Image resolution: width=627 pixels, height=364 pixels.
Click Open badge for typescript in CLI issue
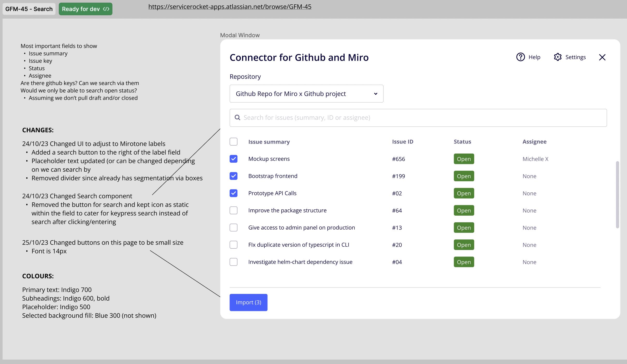pos(464,245)
